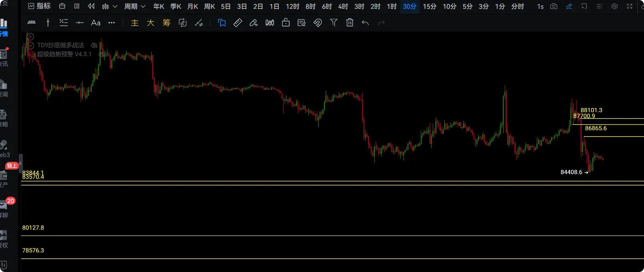
Task: Click the rewind double-arrow icon
Action: 92,6
